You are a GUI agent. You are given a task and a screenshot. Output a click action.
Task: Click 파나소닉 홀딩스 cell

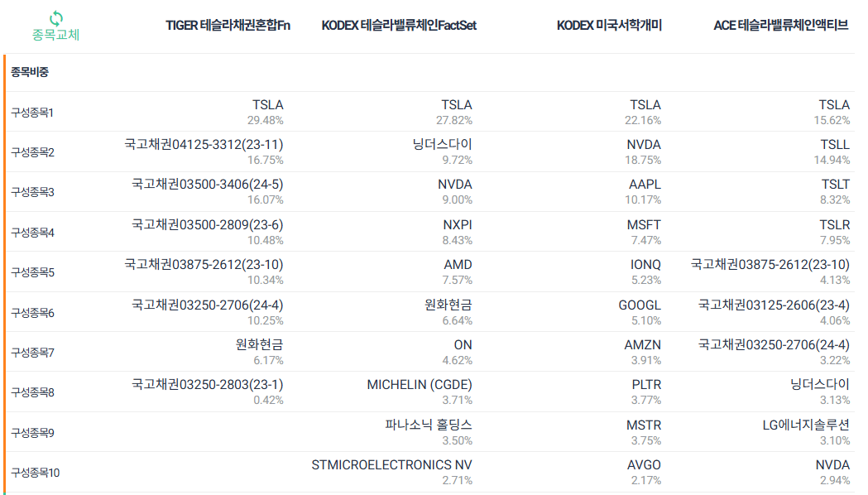pos(429,432)
